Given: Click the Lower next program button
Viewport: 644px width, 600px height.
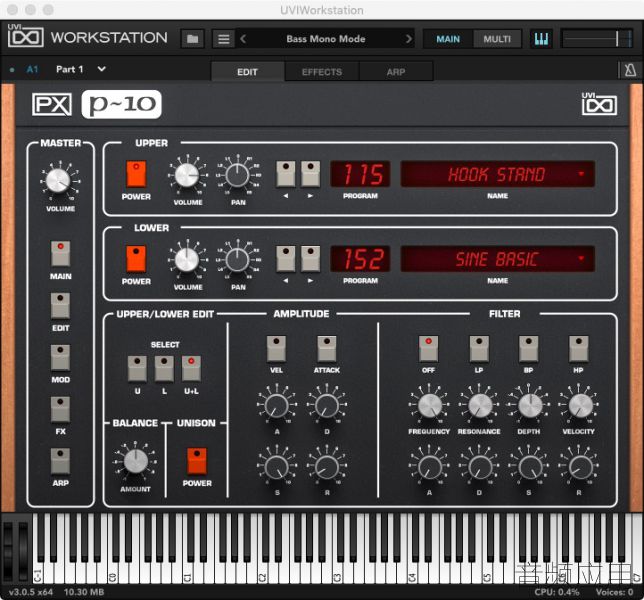Looking at the screenshot, I should 310,259.
